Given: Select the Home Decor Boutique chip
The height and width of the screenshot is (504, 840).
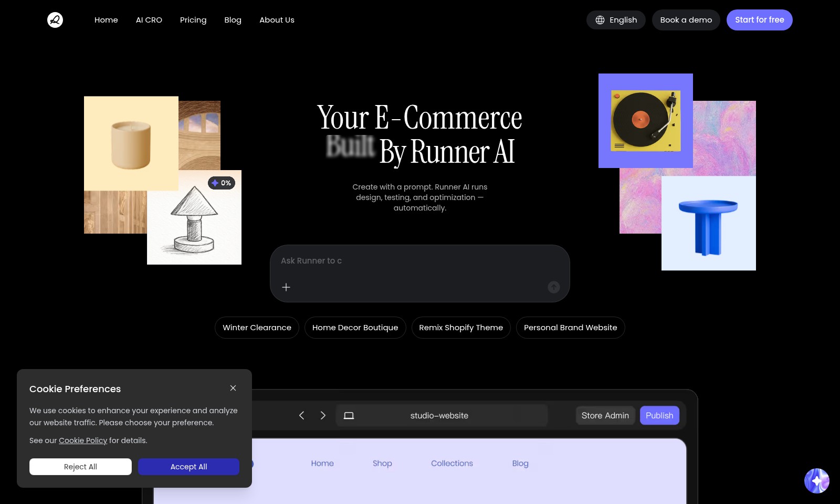Looking at the screenshot, I should coord(355,328).
